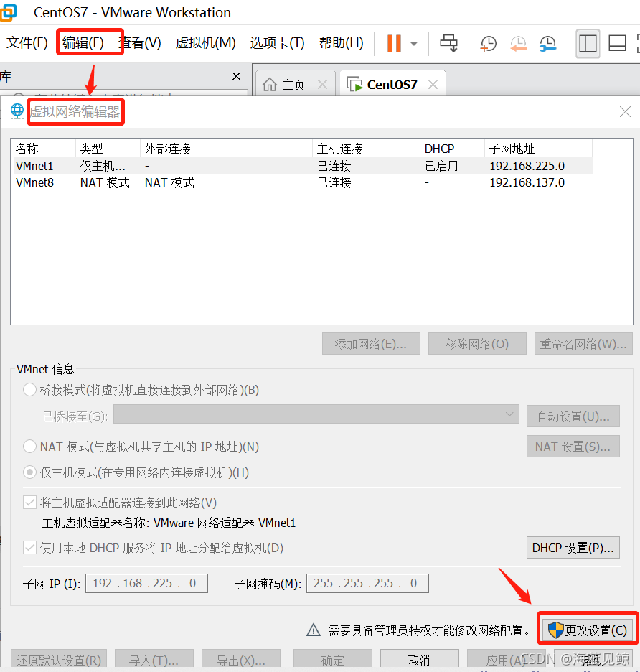Select NAT 模式 radio button
Image resolution: width=640 pixels, height=672 pixels.
click(29, 446)
